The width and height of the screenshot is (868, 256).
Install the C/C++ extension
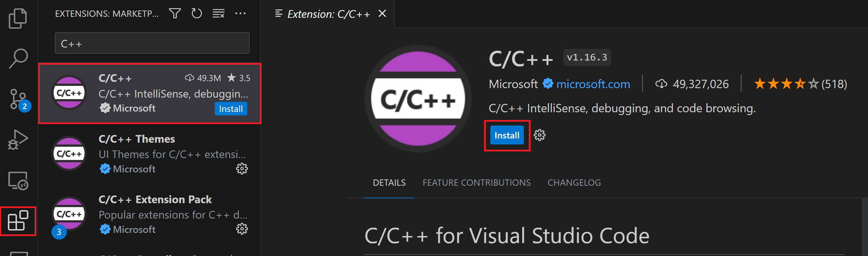pos(506,135)
